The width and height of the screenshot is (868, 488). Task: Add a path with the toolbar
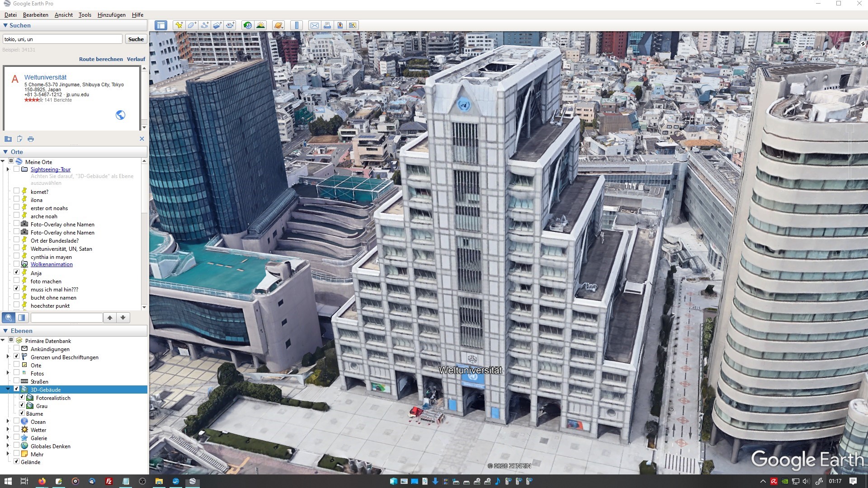tap(204, 25)
